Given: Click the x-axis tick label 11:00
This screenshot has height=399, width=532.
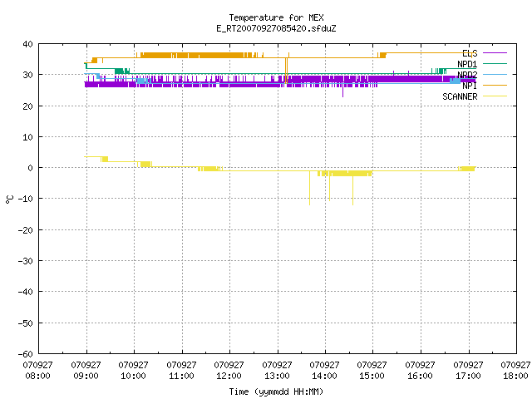Looking at the screenshot, I should tap(182, 376).
